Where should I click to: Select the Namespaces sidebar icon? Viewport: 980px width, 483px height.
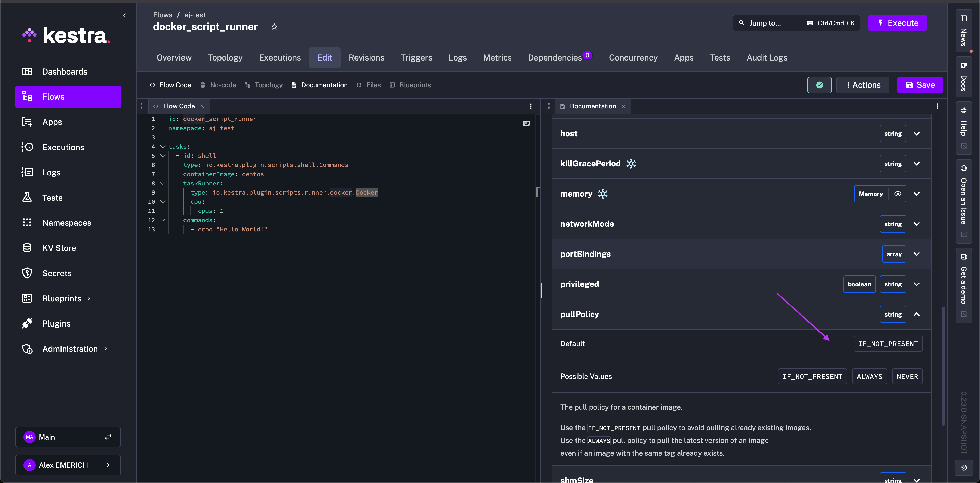[27, 223]
